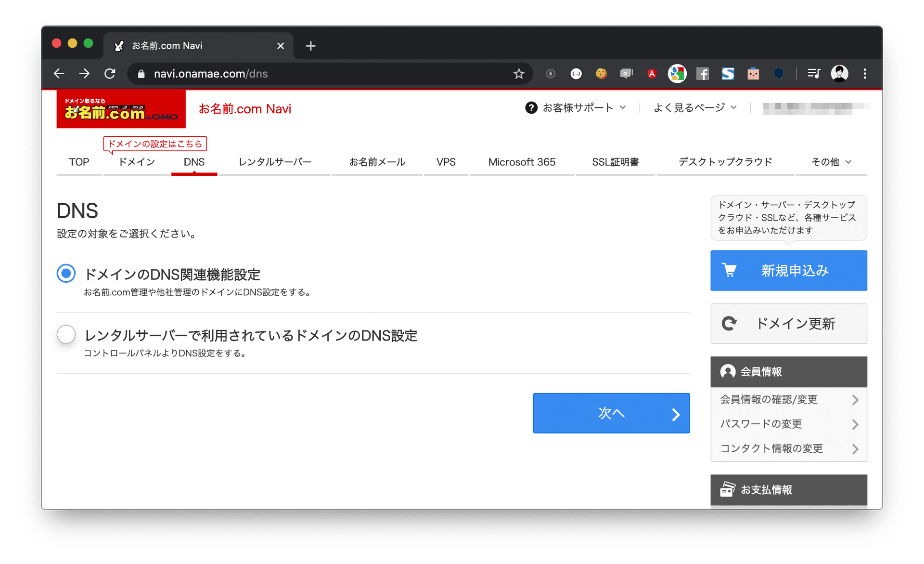Click the lock icon in the address bar
Screen dimensions: 924x564
click(x=141, y=74)
